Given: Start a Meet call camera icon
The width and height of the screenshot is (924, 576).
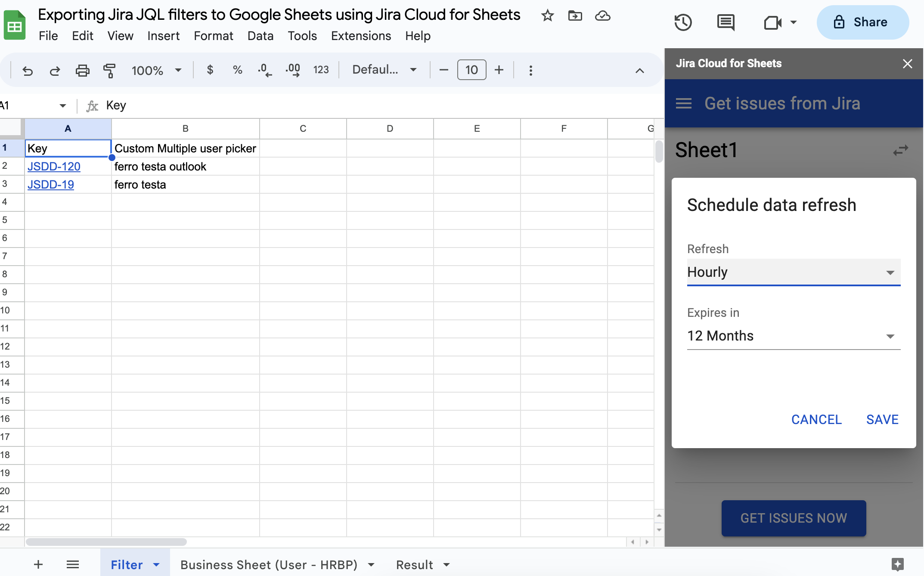Looking at the screenshot, I should (772, 22).
